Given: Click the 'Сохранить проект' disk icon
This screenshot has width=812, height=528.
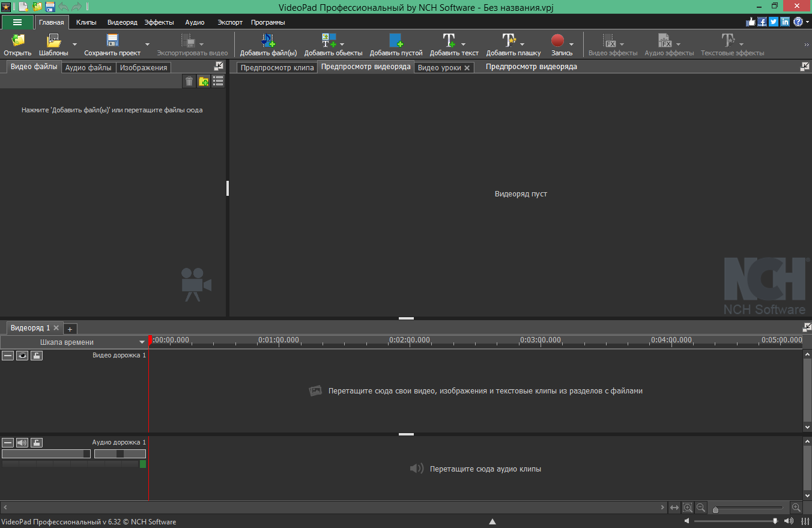Looking at the screenshot, I should 112,40.
